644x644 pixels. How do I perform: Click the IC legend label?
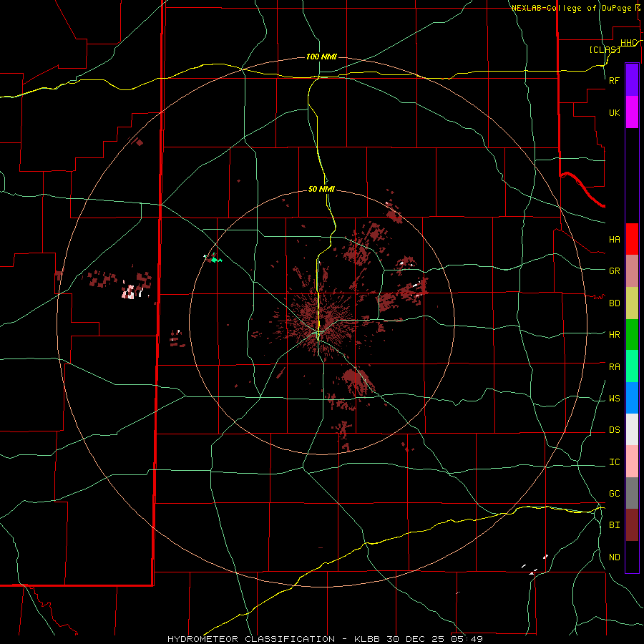[614, 462]
